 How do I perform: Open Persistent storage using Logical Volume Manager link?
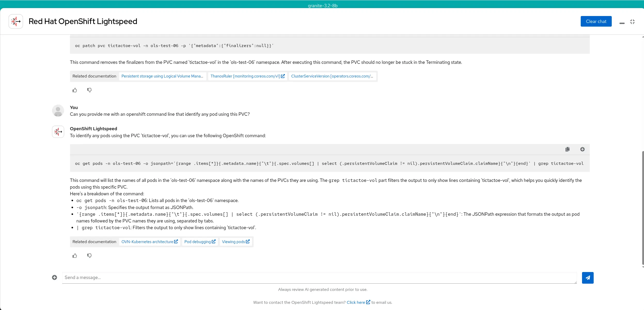162,76
